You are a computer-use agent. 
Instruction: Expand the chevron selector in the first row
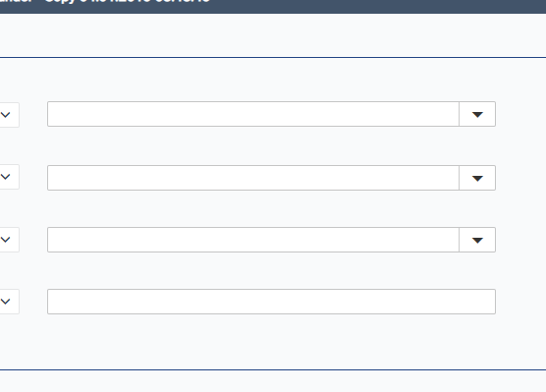(9, 115)
